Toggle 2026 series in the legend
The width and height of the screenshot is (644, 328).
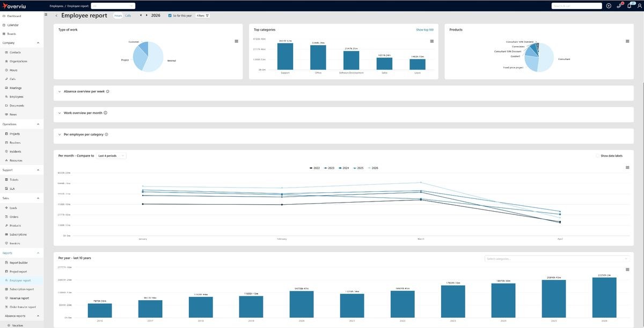(x=372, y=168)
